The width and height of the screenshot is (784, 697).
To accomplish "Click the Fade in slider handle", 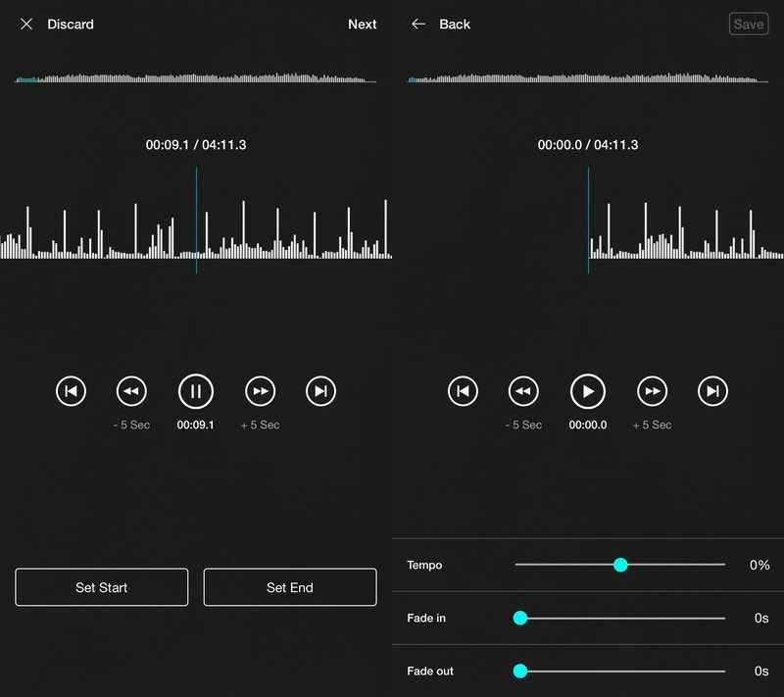I will (x=520, y=618).
